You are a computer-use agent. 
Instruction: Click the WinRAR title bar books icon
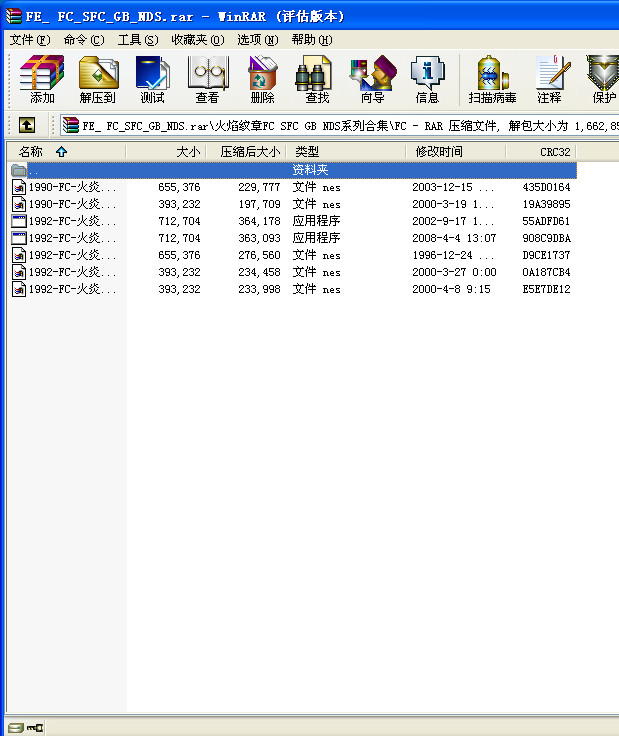coord(13,16)
